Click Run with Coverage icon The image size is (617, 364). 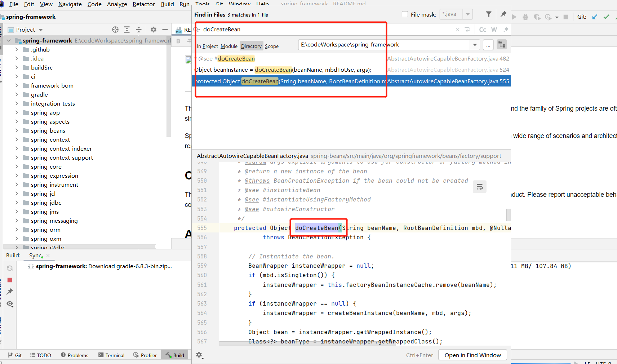(537, 17)
